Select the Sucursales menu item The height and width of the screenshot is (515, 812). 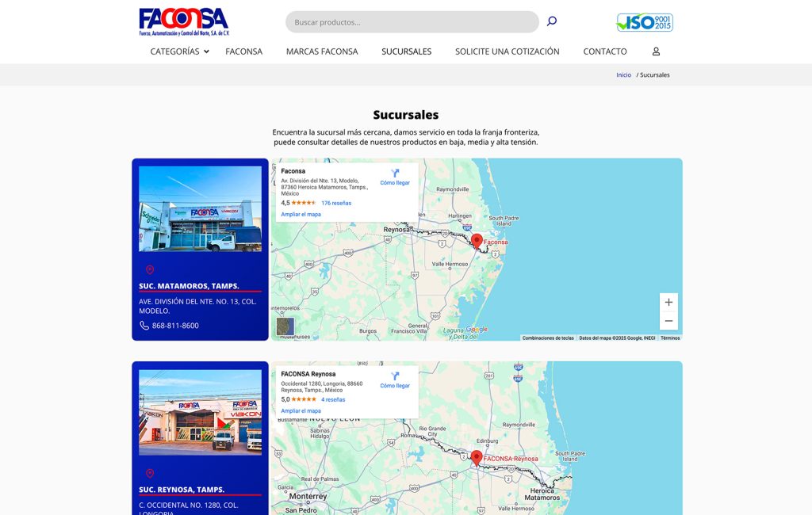point(407,51)
